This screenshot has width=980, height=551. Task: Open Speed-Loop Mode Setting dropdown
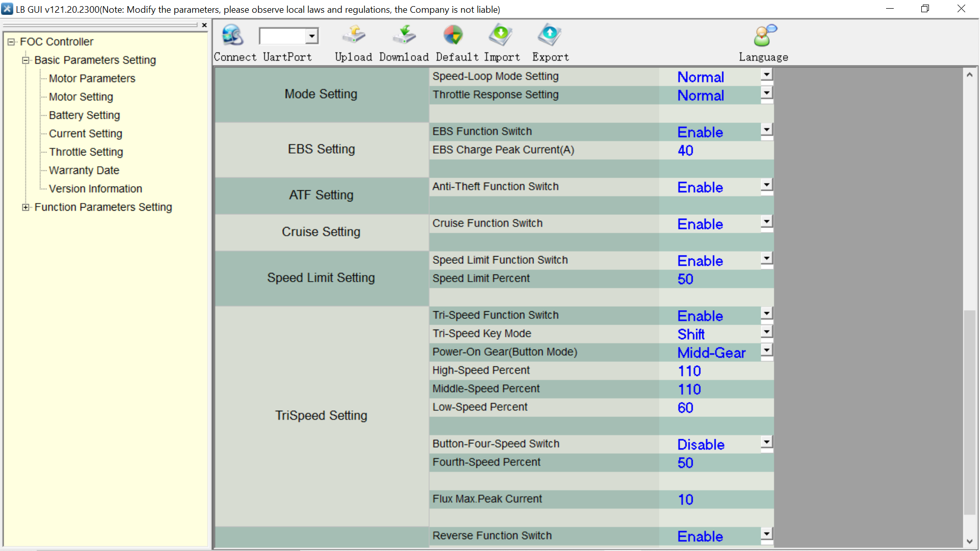[766, 75]
